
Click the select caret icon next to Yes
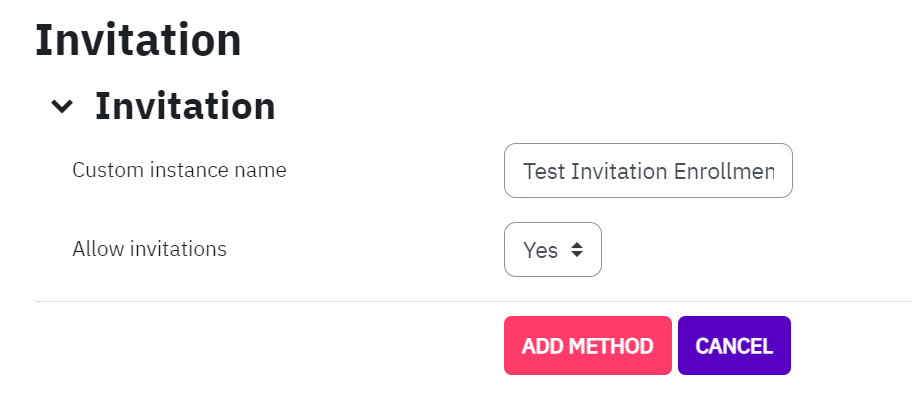pyautogui.click(x=576, y=250)
